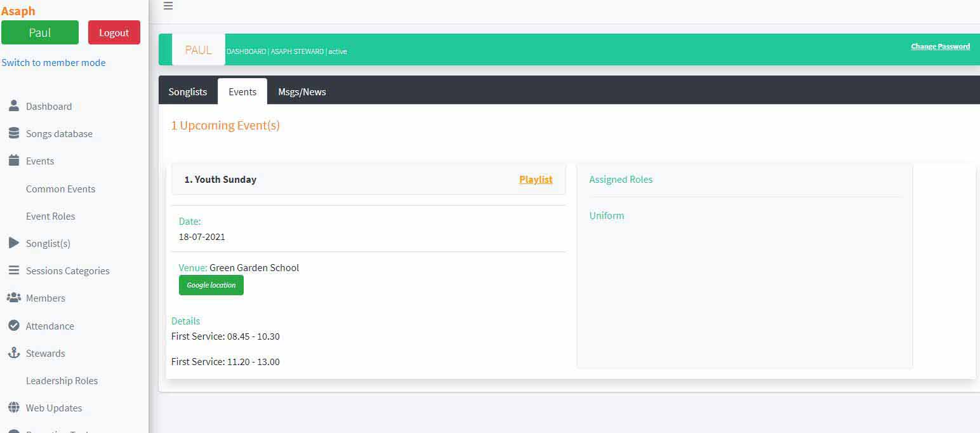
Task: Select the Songs database icon
Action: coord(13,133)
